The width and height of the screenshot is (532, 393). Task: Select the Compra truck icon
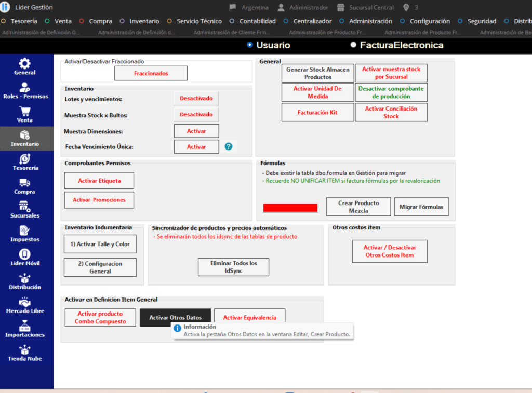point(24,183)
